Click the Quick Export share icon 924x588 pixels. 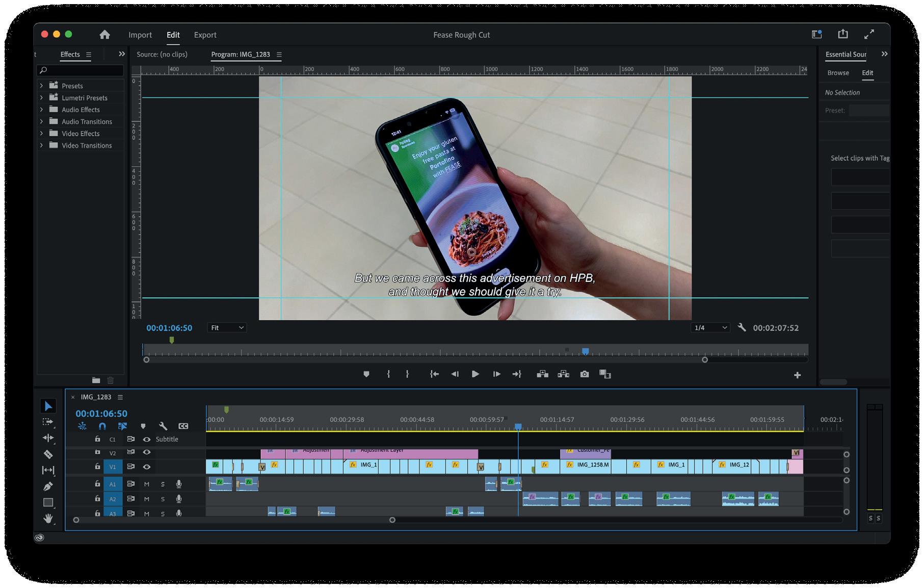tap(843, 34)
